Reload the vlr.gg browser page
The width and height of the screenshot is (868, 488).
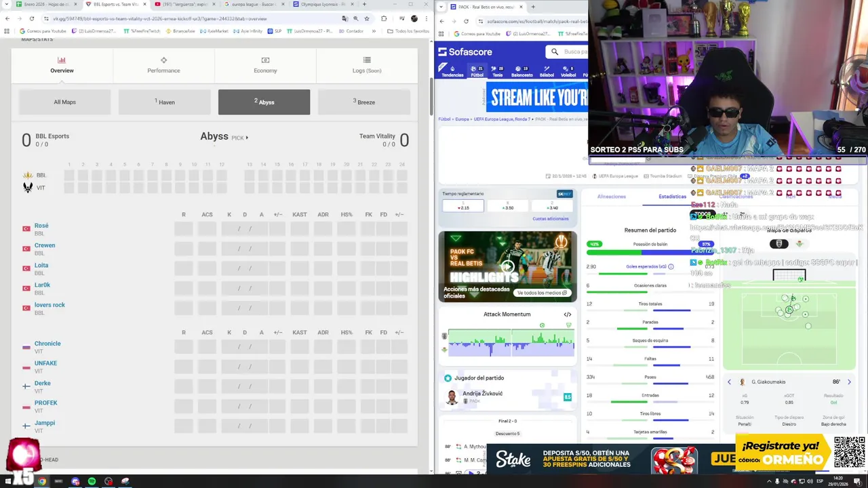[31, 19]
